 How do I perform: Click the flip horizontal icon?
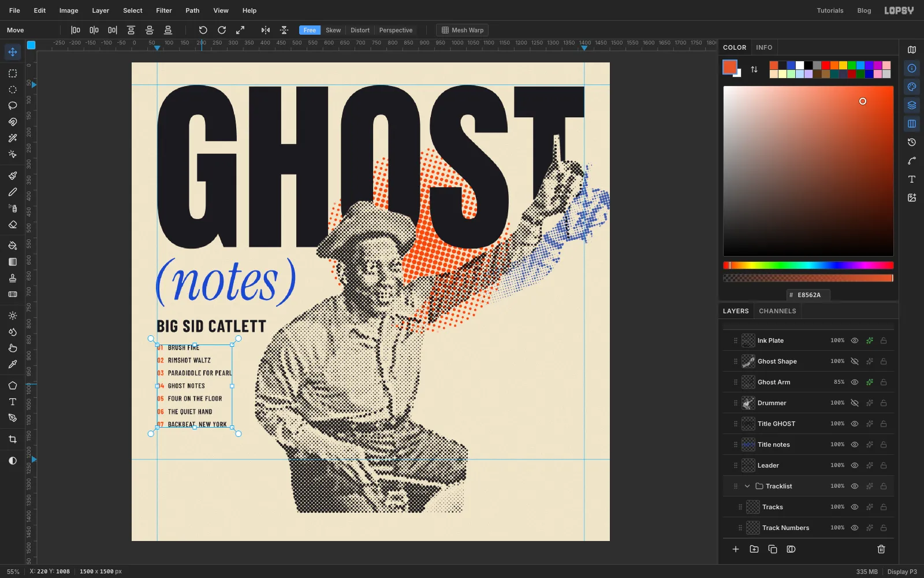tap(266, 30)
